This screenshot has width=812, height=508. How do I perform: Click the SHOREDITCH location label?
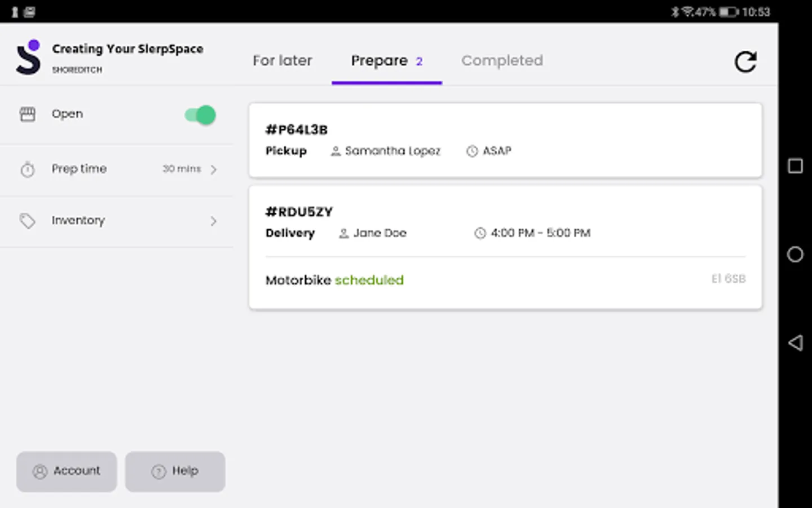coord(77,70)
